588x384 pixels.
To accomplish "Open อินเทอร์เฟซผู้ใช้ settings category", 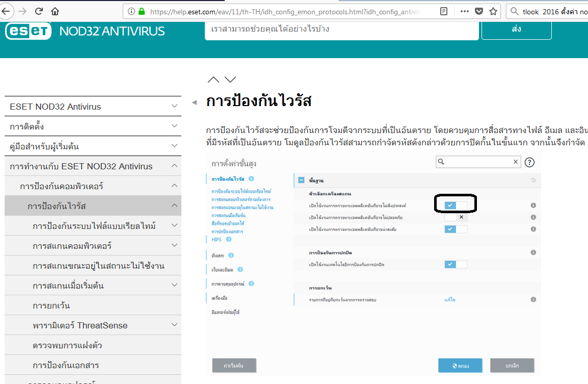I will pos(225,312).
